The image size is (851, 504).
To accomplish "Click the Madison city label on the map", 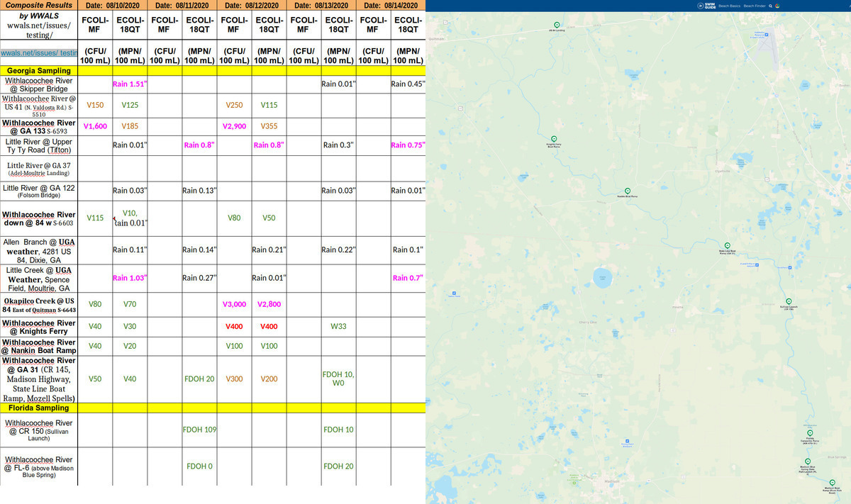I will 612,481.
